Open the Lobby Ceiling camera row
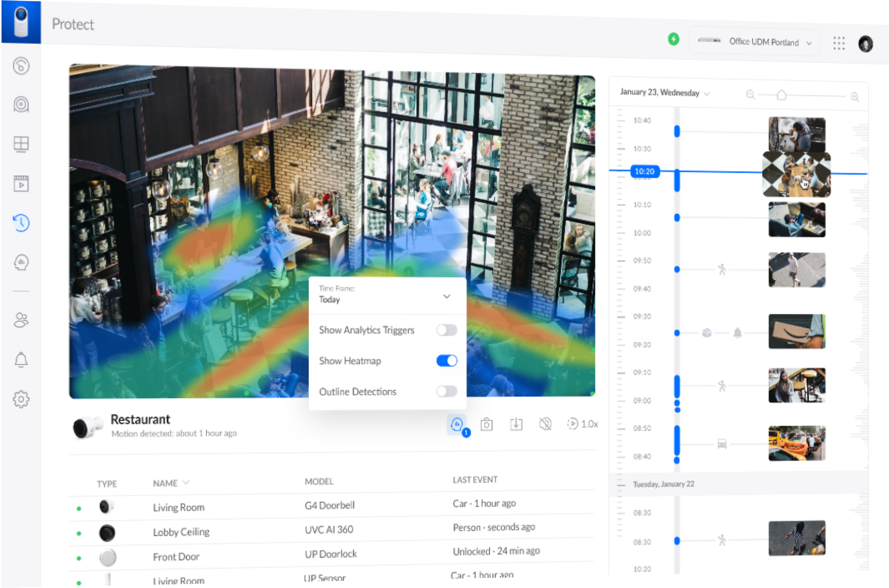 tap(332, 531)
